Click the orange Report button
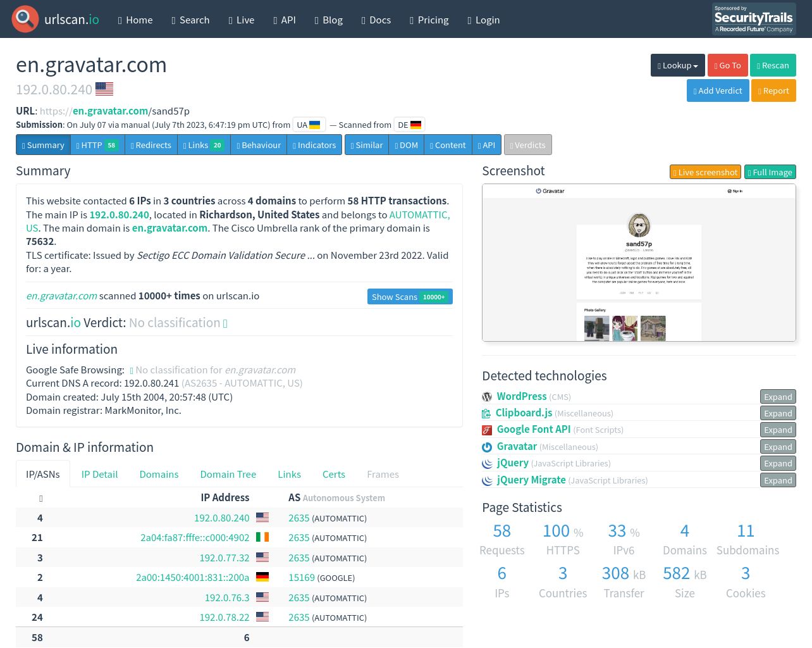Screen dimensions: 812x648 coord(773,90)
